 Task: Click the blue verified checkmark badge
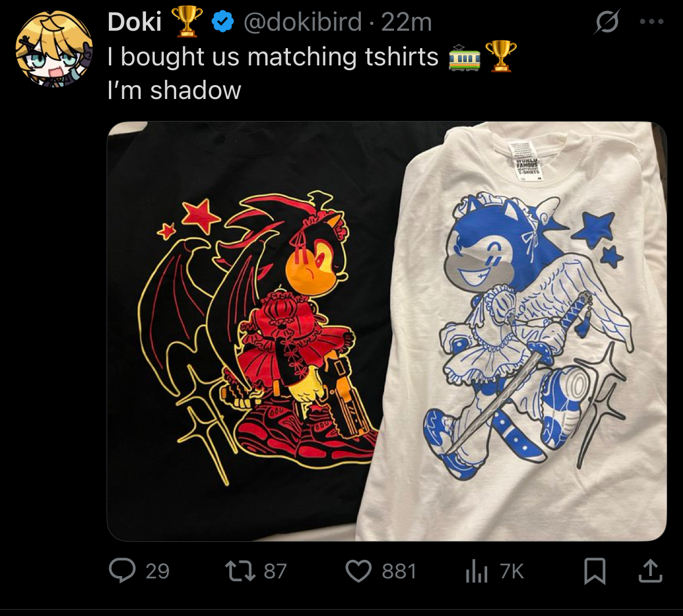pyautogui.click(x=223, y=22)
